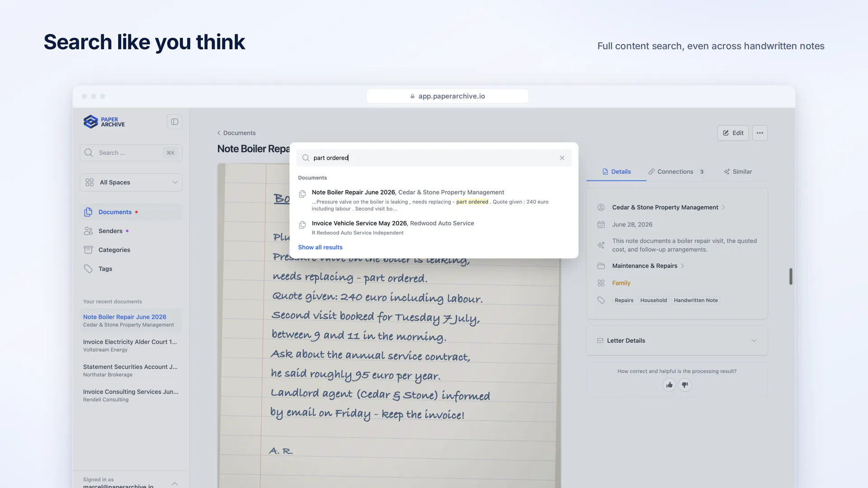Open Maintenance & Repairs category

(645, 266)
